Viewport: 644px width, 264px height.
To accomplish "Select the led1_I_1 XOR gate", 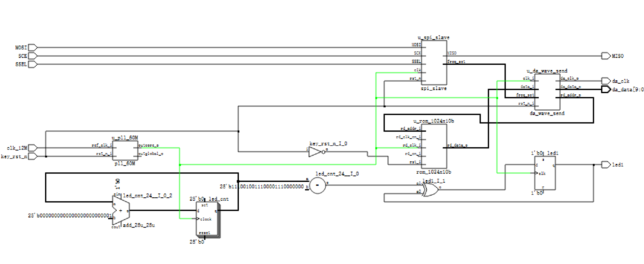I will pyautogui.click(x=431, y=190).
